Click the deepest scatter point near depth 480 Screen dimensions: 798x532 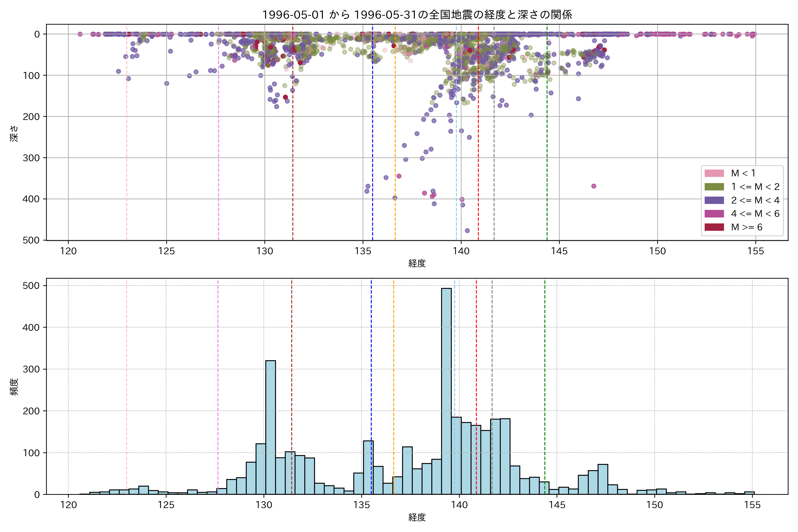(467, 231)
